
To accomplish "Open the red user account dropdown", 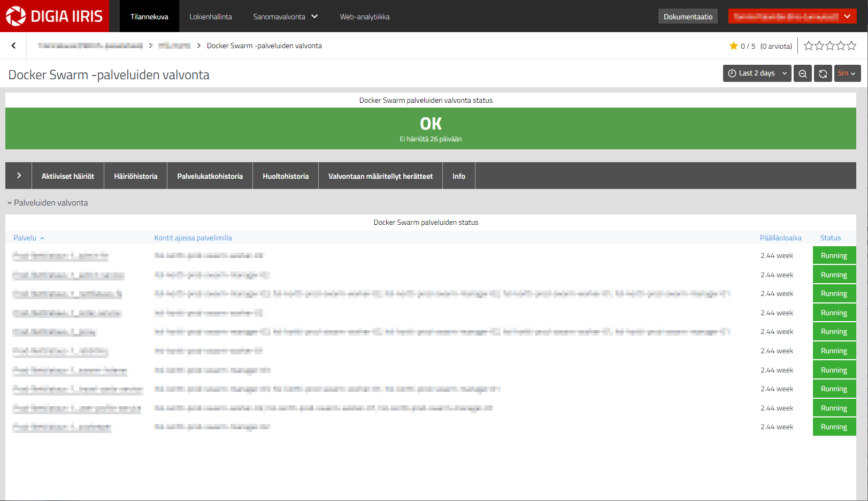I will pos(792,17).
